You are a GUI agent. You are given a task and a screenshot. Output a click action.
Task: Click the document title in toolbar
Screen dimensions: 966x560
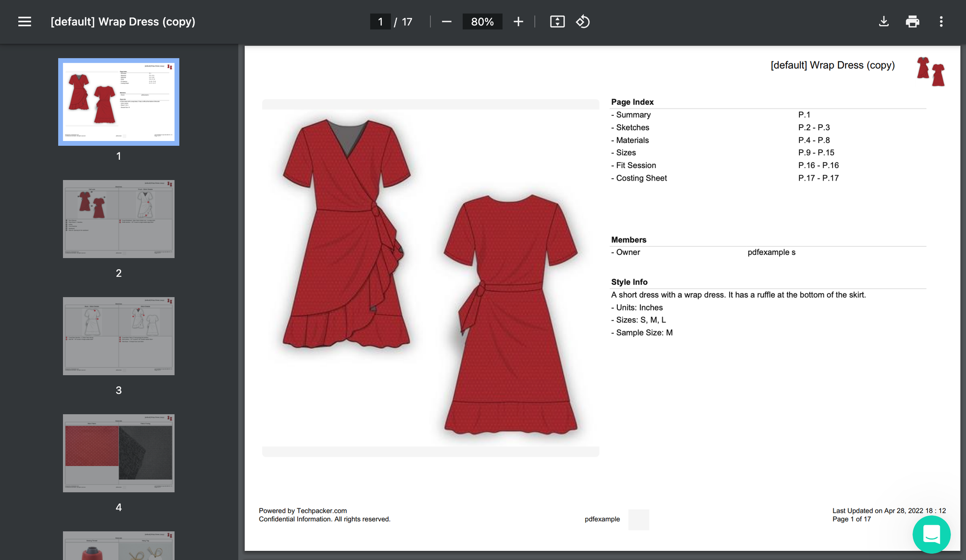(x=123, y=22)
